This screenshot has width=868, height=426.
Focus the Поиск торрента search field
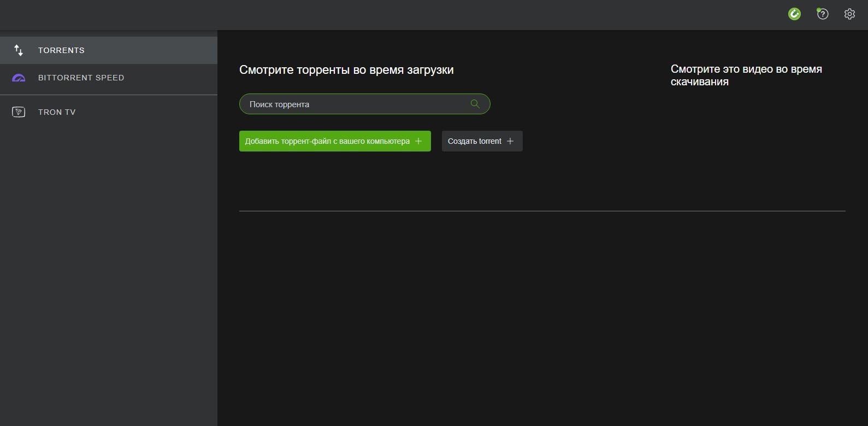[x=365, y=104]
